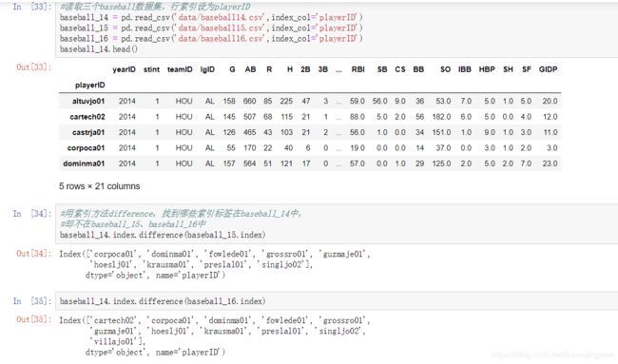Screen dimensions: 618x364
Task: Click inside code cell In [33]
Action: [337, 29]
